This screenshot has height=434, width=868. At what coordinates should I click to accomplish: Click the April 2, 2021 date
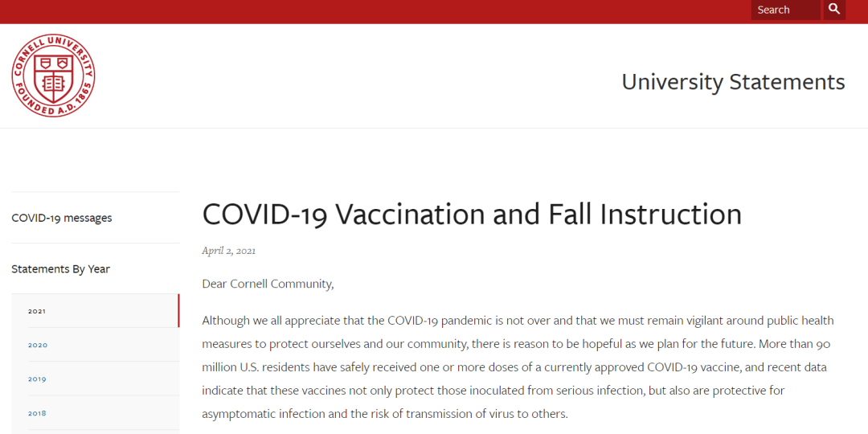click(x=228, y=251)
